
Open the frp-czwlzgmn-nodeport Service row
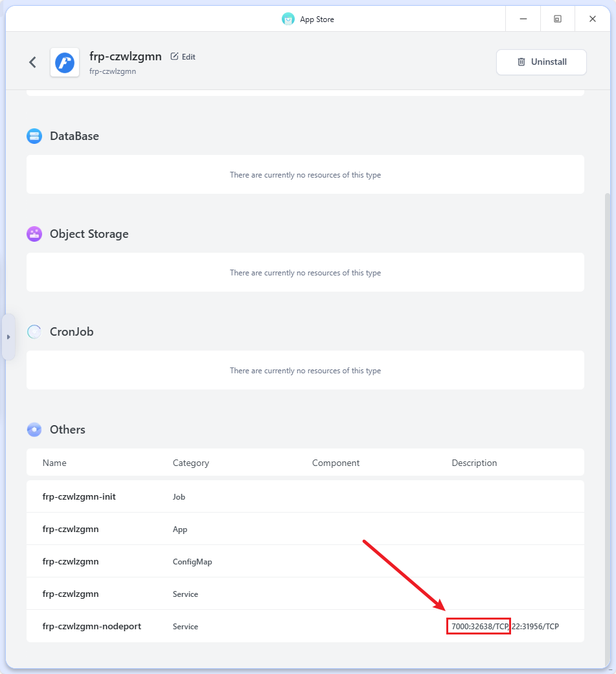[91, 626]
